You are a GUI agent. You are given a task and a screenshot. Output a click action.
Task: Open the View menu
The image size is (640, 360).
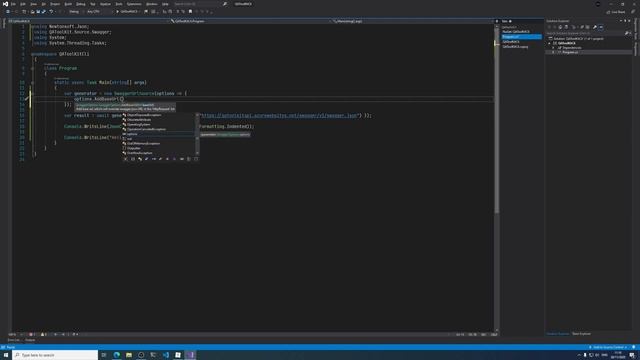pyautogui.click(x=33, y=4)
